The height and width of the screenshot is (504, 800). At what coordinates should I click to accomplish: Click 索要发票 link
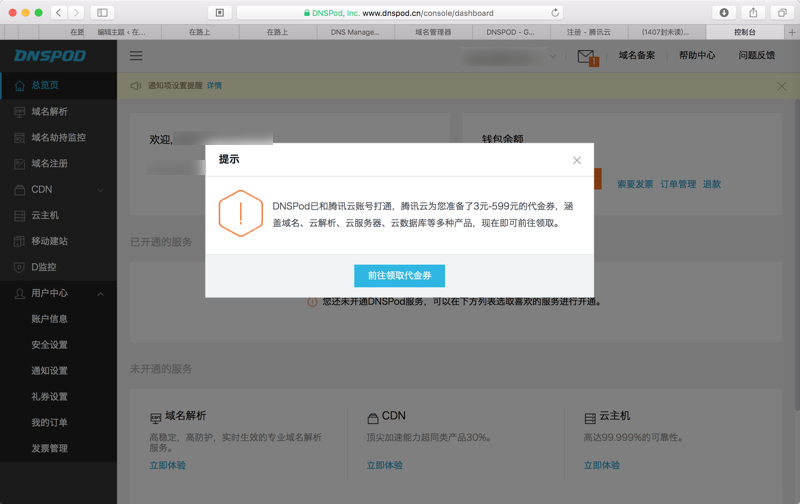pyautogui.click(x=635, y=184)
